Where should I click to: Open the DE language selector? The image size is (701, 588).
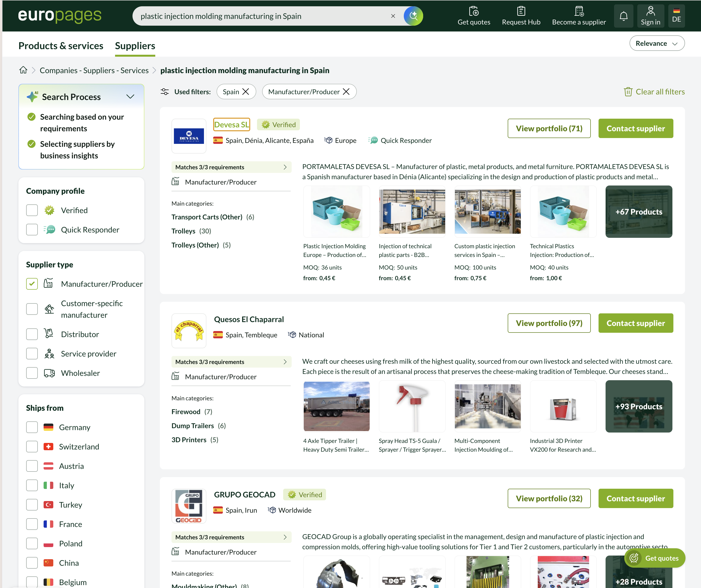click(676, 16)
